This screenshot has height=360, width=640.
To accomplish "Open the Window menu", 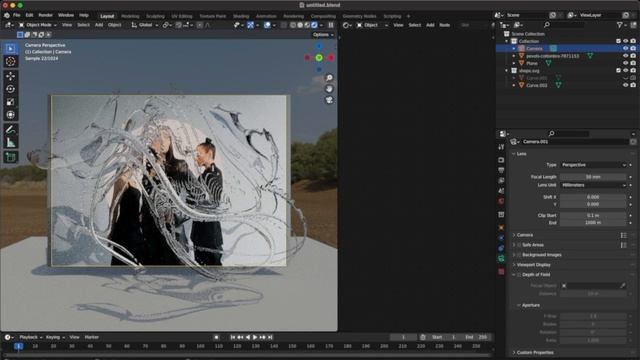I will point(66,15).
